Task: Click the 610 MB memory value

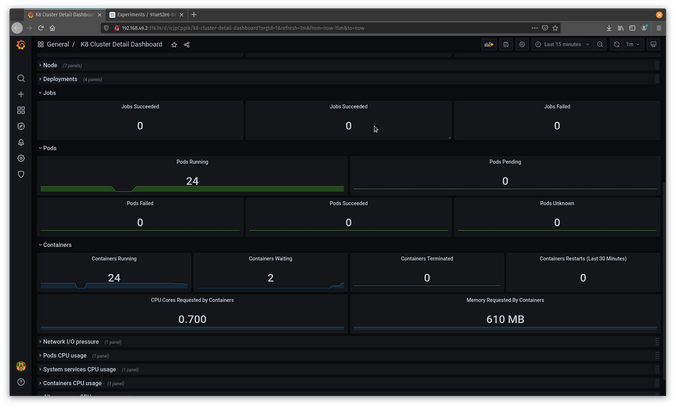Action: pos(505,319)
